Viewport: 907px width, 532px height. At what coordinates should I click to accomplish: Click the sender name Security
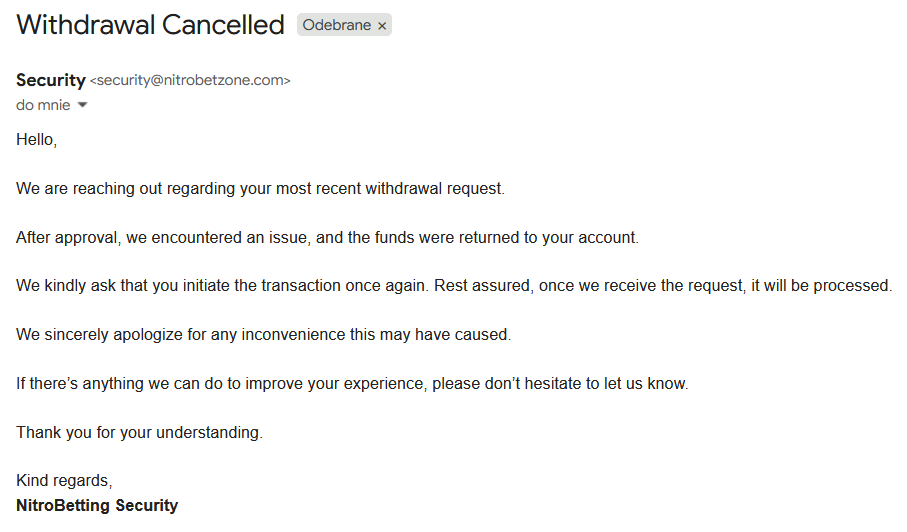[x=50, y=81]
